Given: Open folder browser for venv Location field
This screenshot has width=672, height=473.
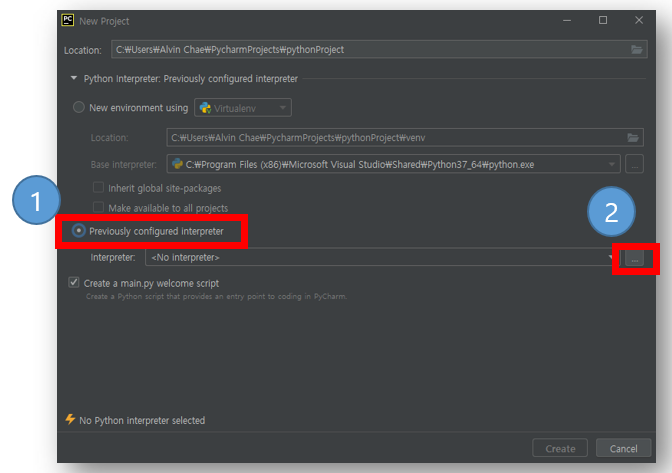Looking at the screenshot, I should click(633, 138).
